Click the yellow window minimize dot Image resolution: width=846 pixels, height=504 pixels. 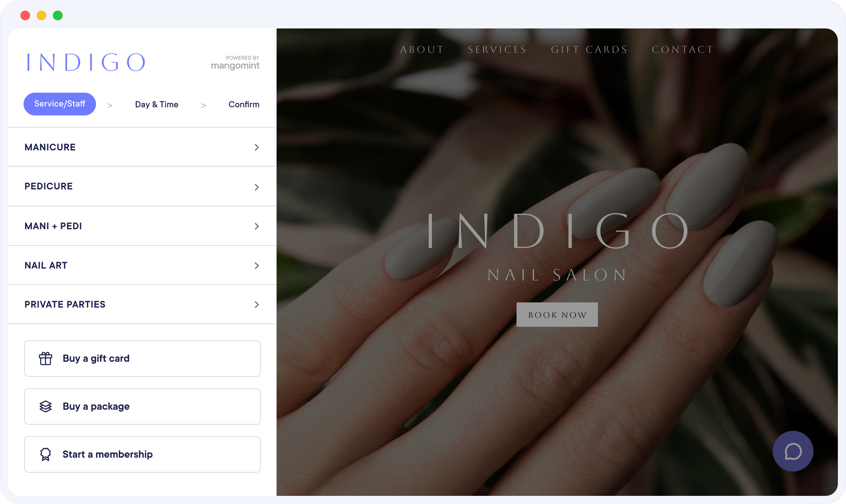pos(41,15)
